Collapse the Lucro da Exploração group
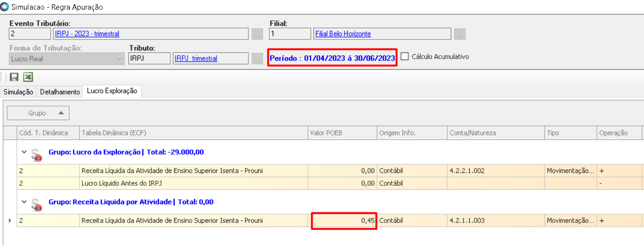Viewport: 644px width, 245px height. pos(24,152)
